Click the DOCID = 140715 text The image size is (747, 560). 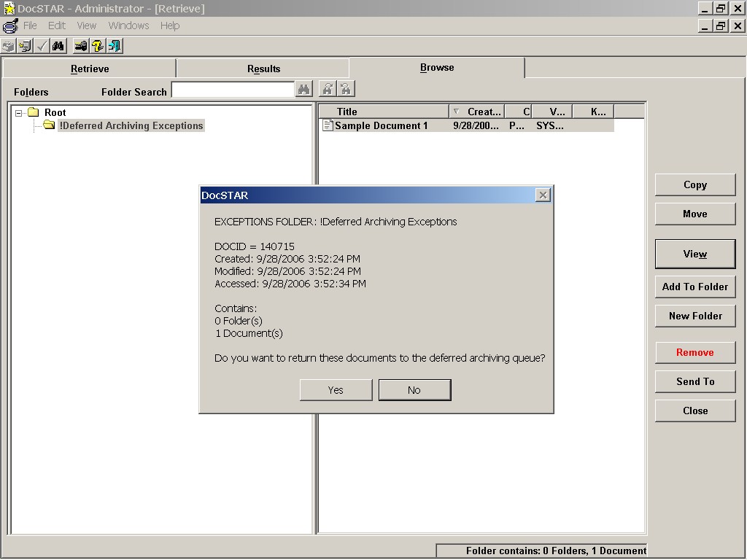click(x=255, y=246)
